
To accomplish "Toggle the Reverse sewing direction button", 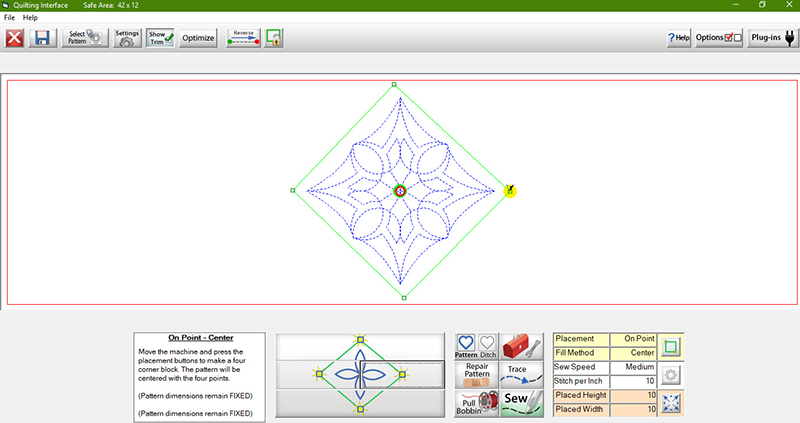I will (x=243, y=38).
